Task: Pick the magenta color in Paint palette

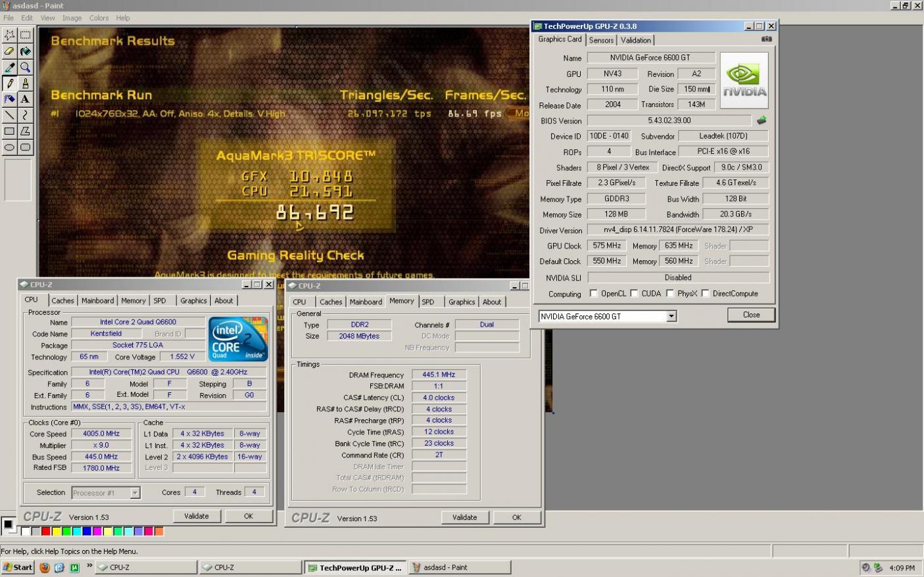Action: coord(97,531)
